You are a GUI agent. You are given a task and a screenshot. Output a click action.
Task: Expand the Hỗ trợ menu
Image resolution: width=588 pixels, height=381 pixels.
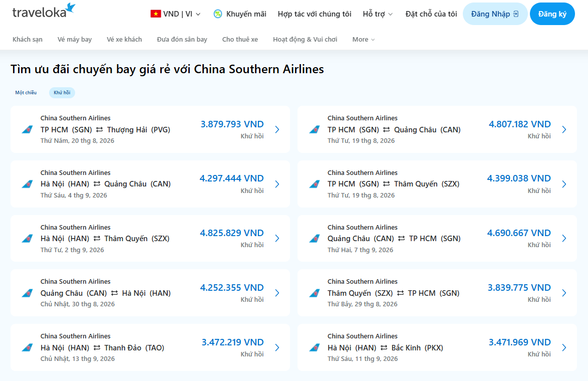[378, 14]
